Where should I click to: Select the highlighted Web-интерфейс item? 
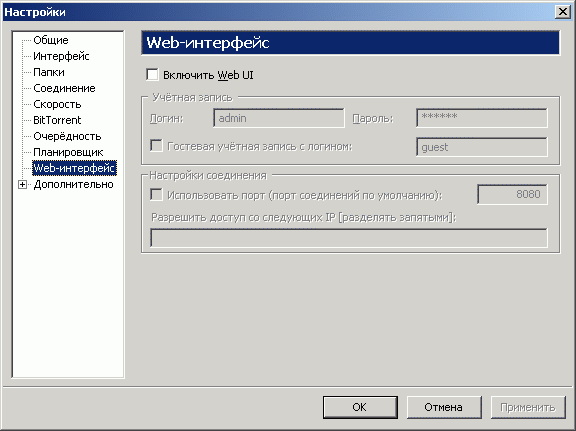pos(74,168)
